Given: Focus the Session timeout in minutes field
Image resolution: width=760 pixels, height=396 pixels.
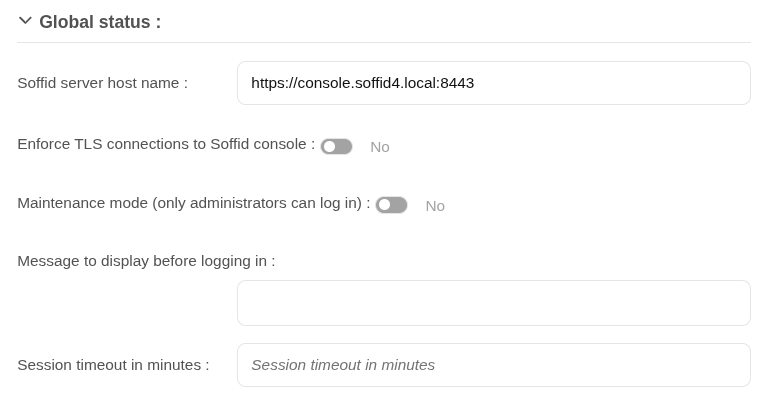Looking at the screenshot, I should click(x=493, y=365).
